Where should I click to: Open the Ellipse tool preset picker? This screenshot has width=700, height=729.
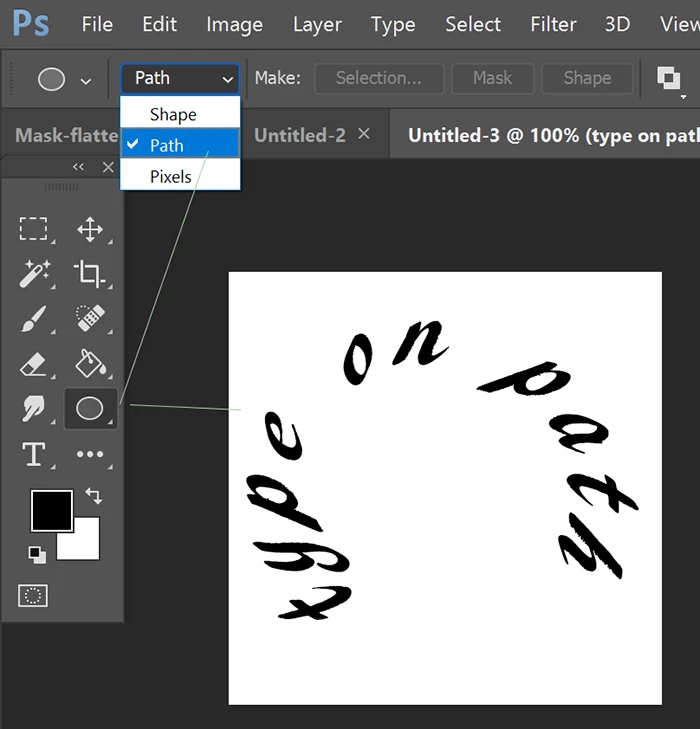(86, 81)
